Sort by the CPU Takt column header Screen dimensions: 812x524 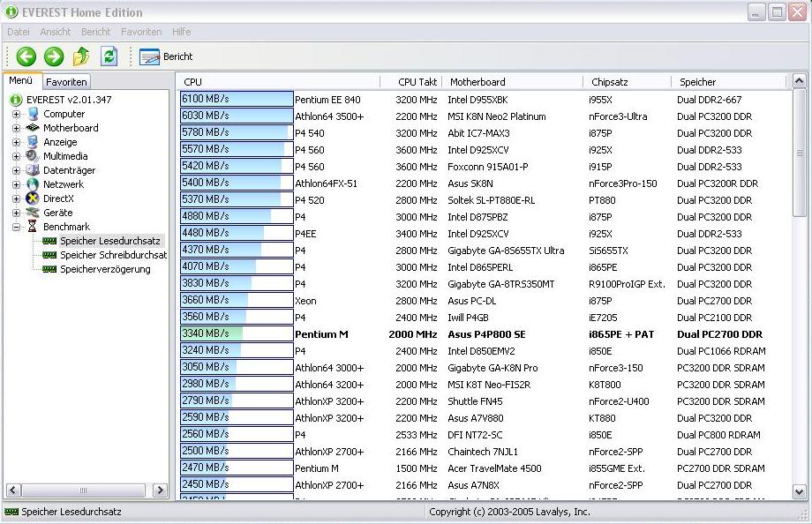411,82
